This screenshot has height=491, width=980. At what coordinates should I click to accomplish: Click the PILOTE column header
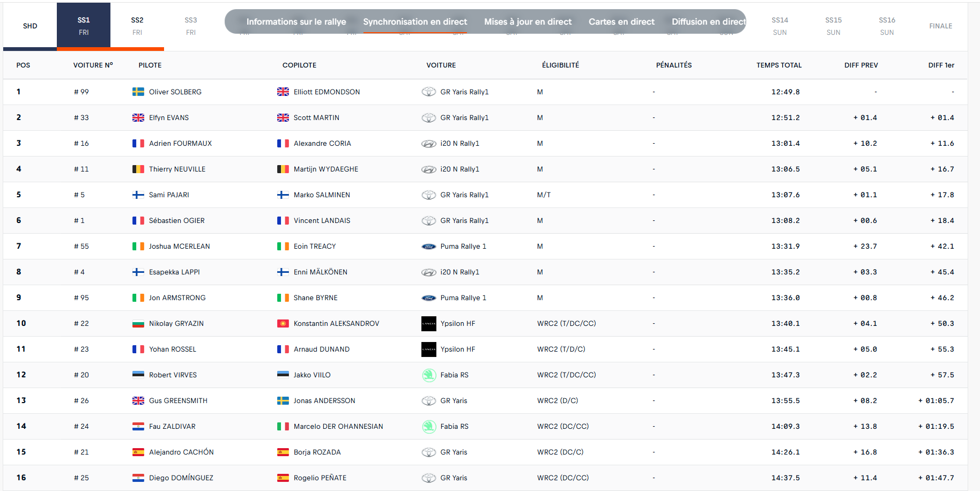coord(150,65)
